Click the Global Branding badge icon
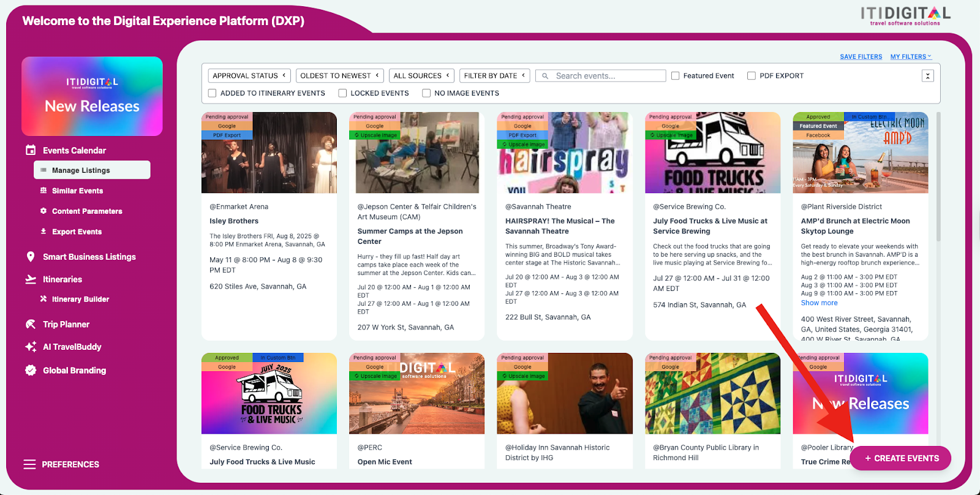 pyautogui.click(x=31, y=370)
